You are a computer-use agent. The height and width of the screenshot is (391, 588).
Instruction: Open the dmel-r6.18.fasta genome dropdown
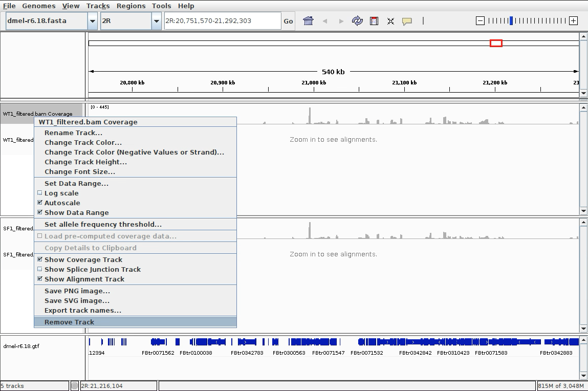[93, 21]
